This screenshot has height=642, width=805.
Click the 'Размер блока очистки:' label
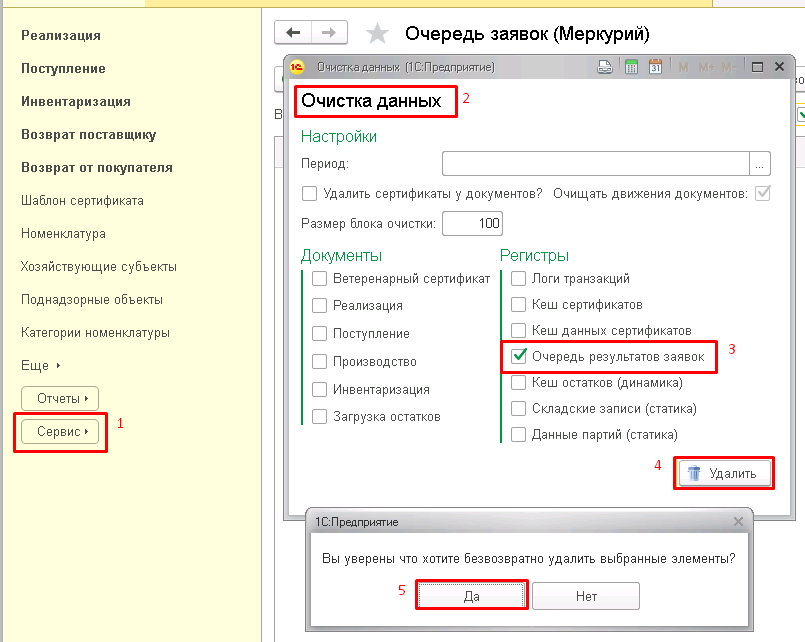coord(368,224)
